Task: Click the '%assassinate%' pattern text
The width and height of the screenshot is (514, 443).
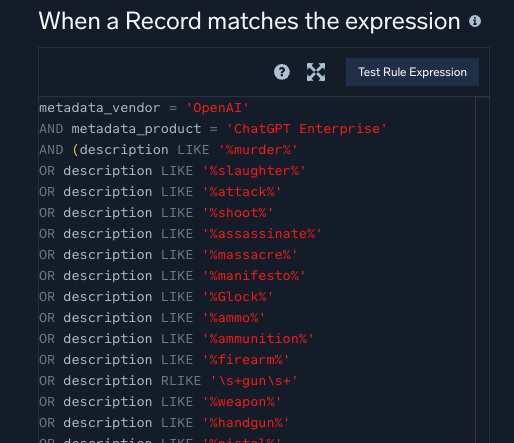Action: click(x=262, y=234)
